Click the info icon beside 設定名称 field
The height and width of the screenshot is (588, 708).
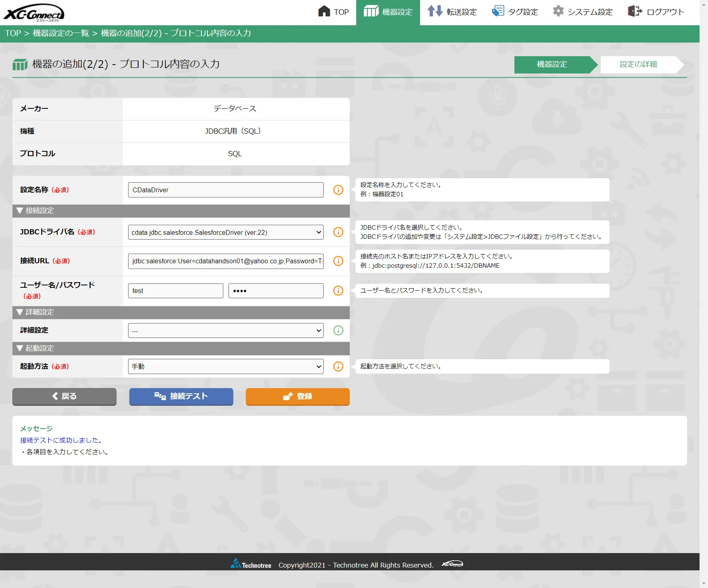click(x=338, y=190)
